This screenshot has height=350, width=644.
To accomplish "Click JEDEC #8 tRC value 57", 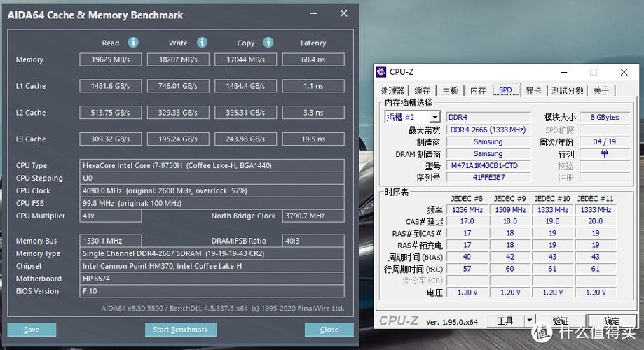I will pyautogui.click(x=467, y=269).
